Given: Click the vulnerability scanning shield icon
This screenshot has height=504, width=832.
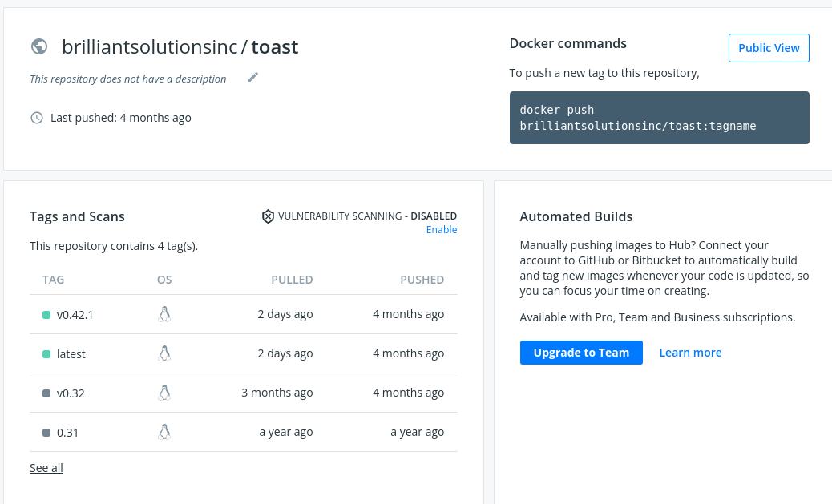Looking at the screenshot, I should (268, 216).
